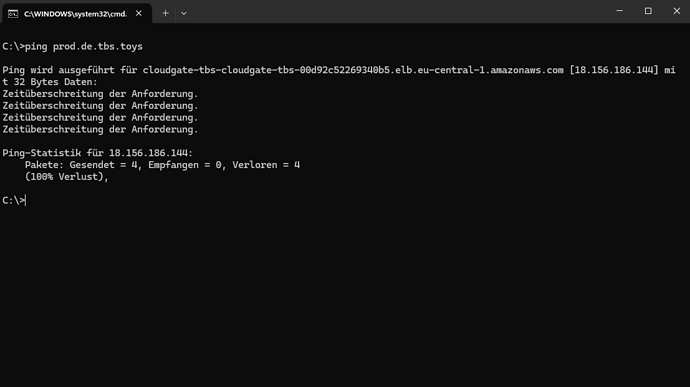Click the amazonaws.com hostname in ping output
Viewport: 690px width, 387px height.
pos(353,70)
